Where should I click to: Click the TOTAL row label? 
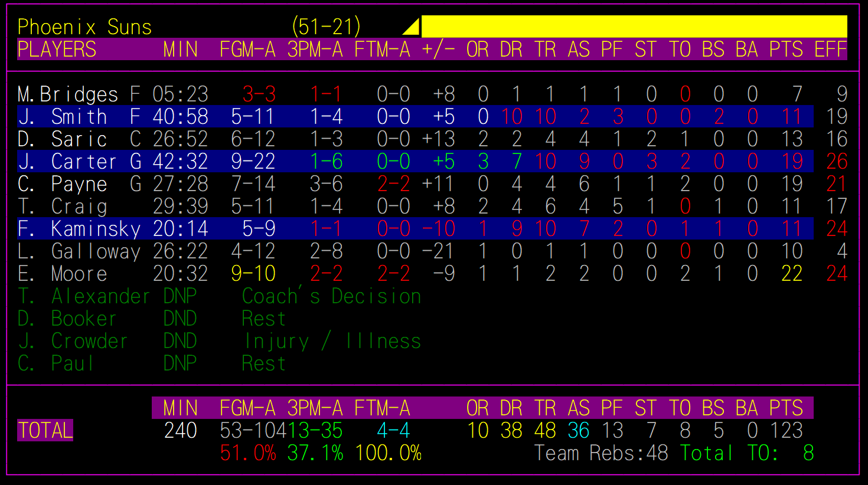click(45, 431)
